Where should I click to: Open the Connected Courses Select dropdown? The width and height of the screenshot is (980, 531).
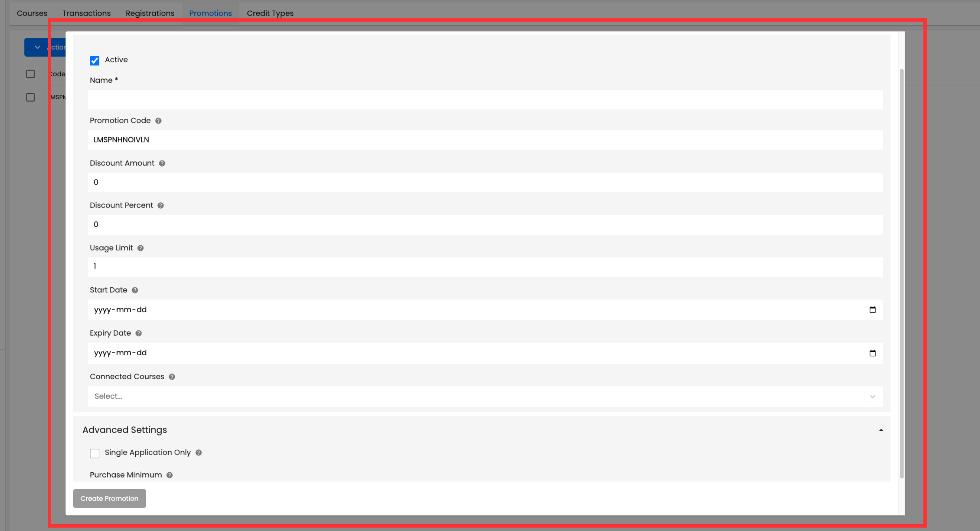point(485,396)
